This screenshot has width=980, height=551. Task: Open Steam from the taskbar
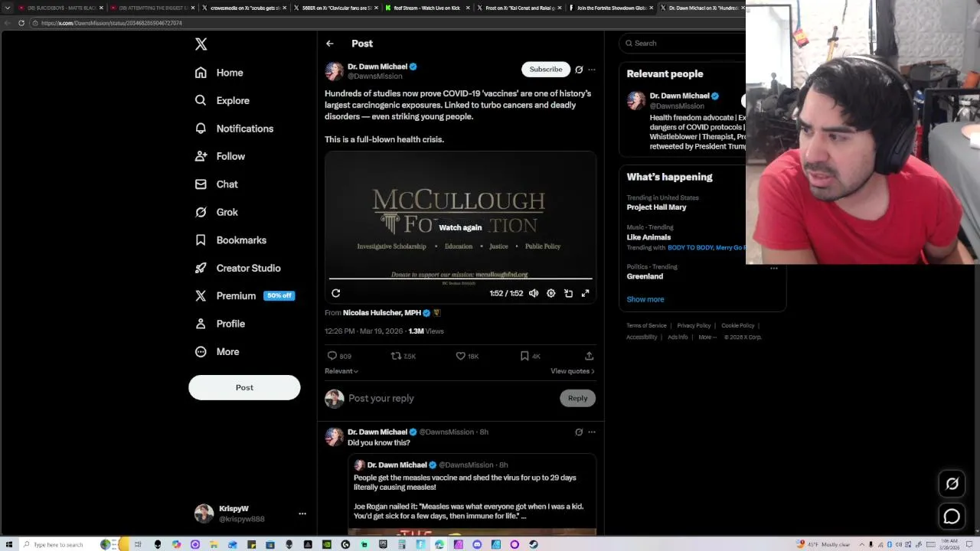point(534,545)
